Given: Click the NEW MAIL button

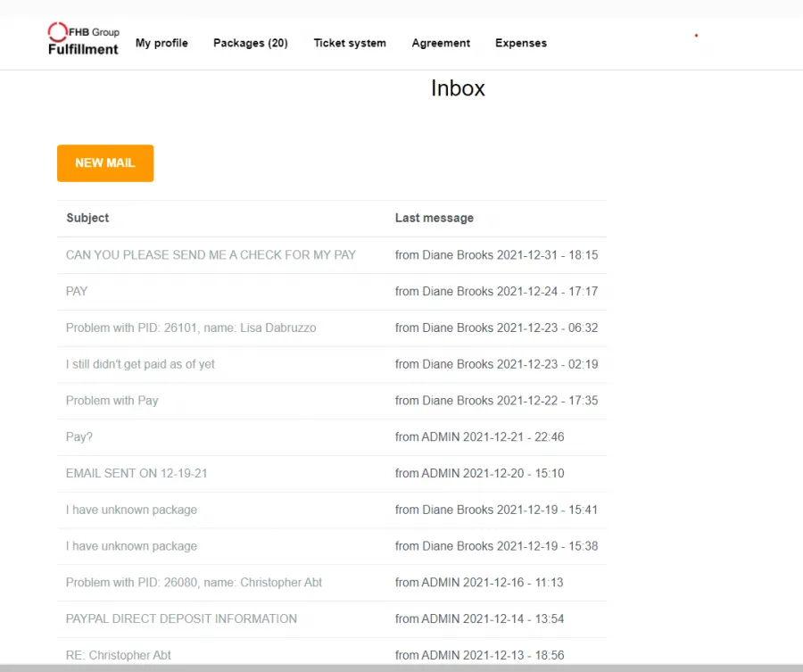Looking at the screenshot, I should (105, 163).
